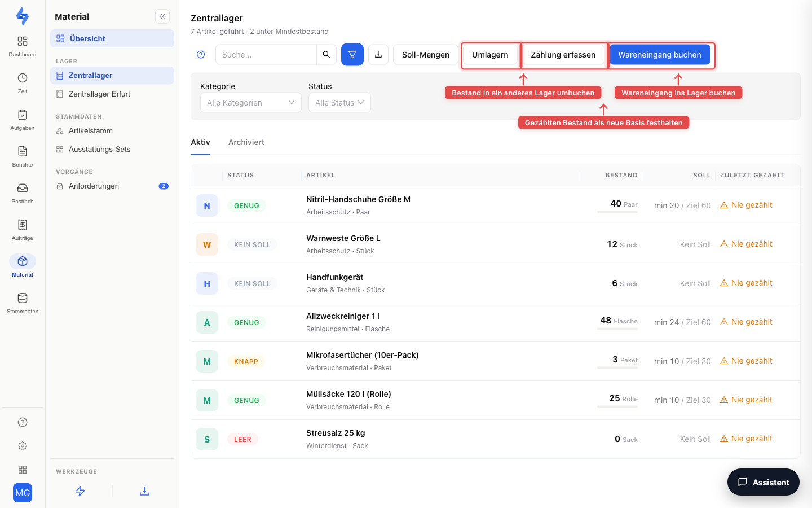The image size is (812, 508).
Task: Open Anforderungen in the sidebar
Action: click(112, 186)
